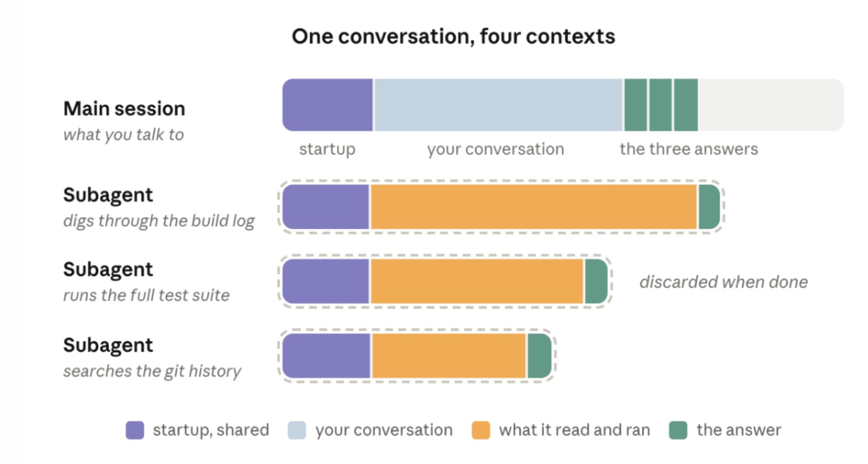Image resolution: width=868 pixels, height=464 pixels.
Task: Click the light blue 'your conversation' legend swatch
Action: [x=297, y=430]
